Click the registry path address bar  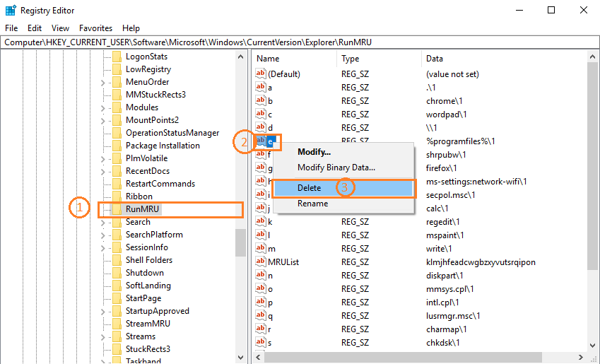(x=300, y=42)
